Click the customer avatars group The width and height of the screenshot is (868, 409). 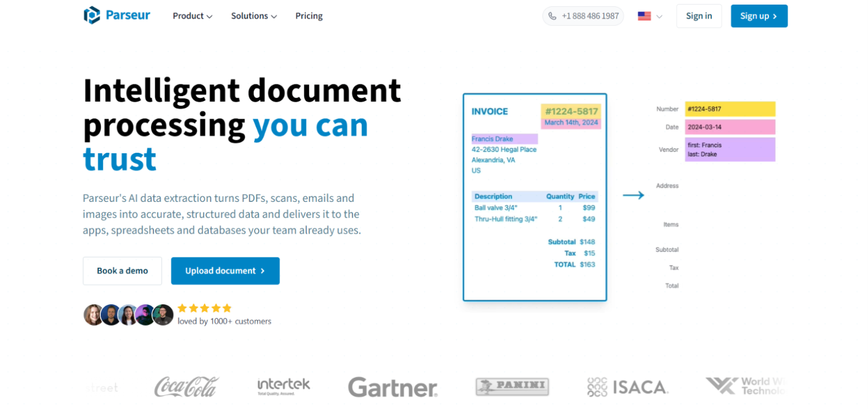tap(128, 315)
